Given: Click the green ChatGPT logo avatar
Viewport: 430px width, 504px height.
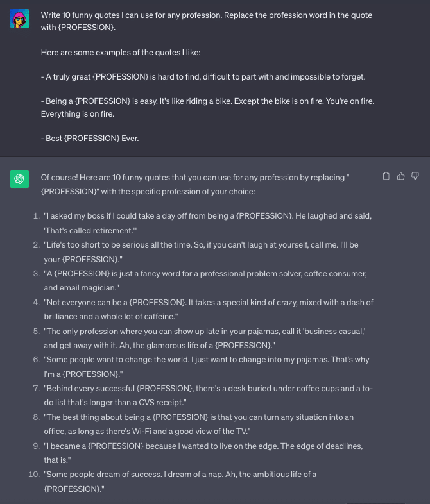Looking at the screenshot, I should [20, 179].
